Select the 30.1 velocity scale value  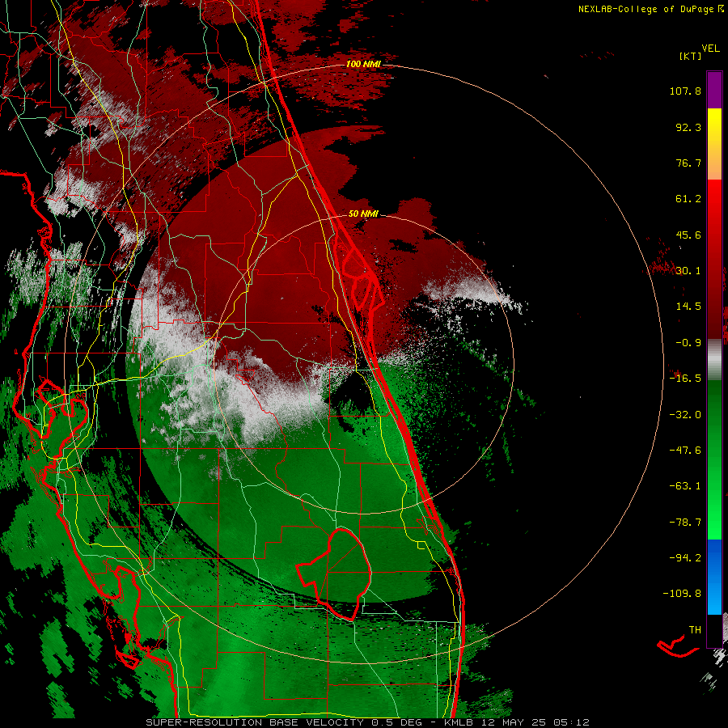point(688,271)
